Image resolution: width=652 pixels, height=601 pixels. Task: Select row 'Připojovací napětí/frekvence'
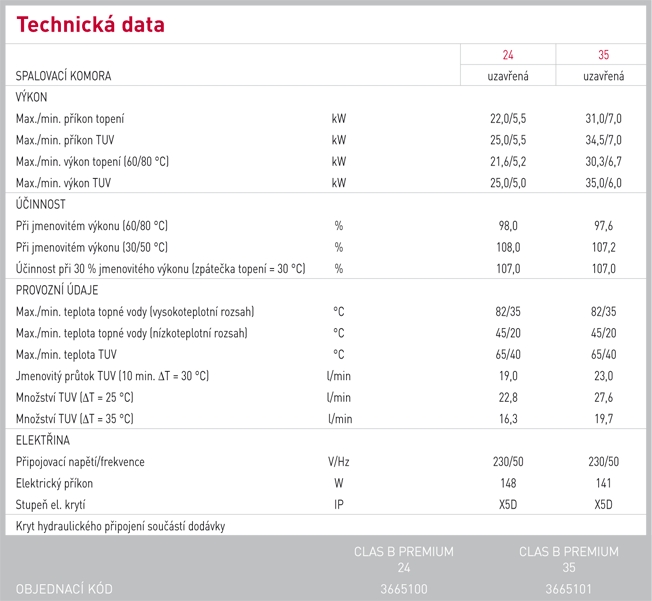[326, 462]
